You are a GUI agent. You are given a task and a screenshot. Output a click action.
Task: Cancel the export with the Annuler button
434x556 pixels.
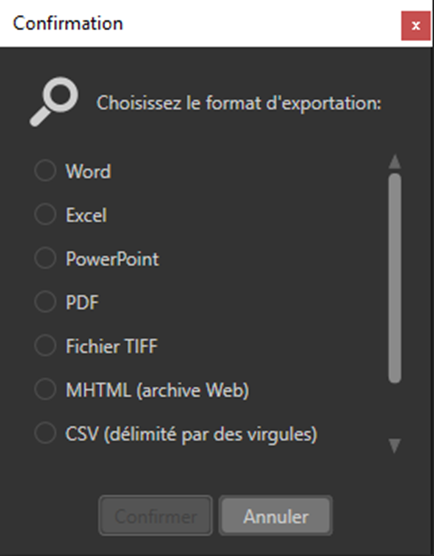coord(276,516)
